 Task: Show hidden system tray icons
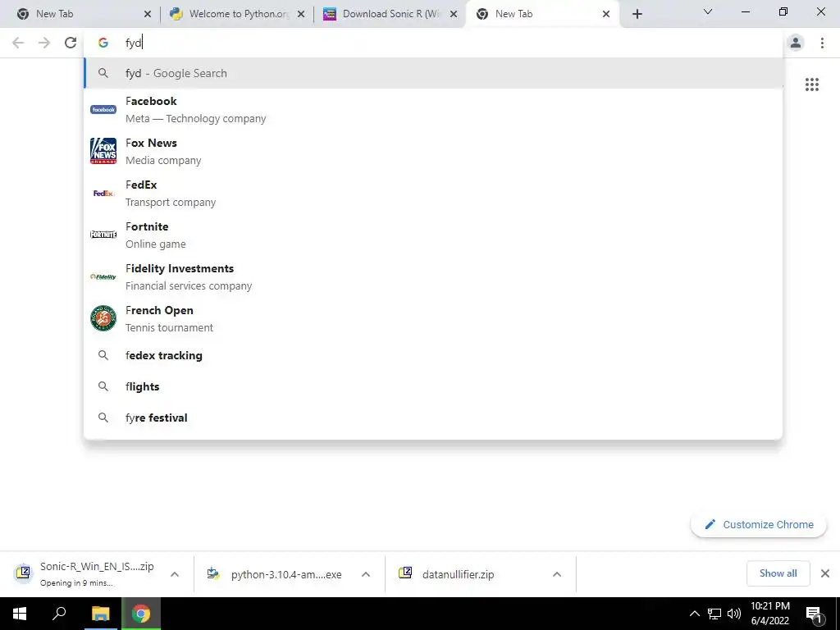click(694, 614)
